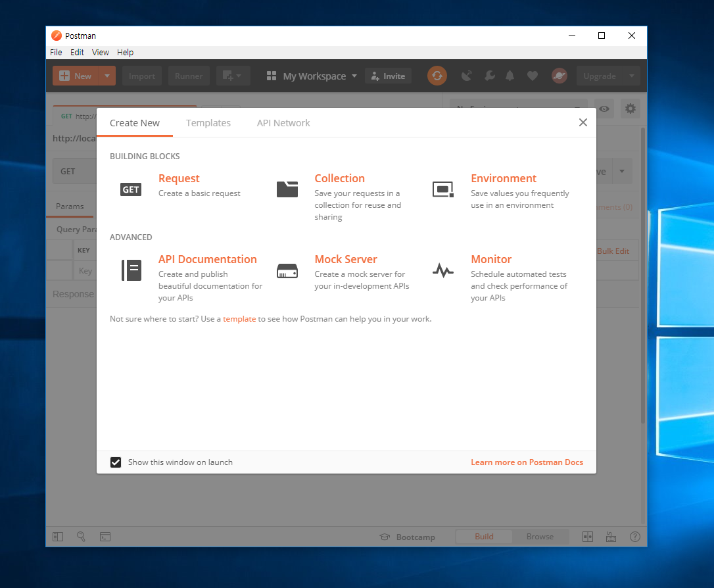The height and width of the screenshot is (588, 714).
Task: Click the new window icon button
Action: click(233, 76)
